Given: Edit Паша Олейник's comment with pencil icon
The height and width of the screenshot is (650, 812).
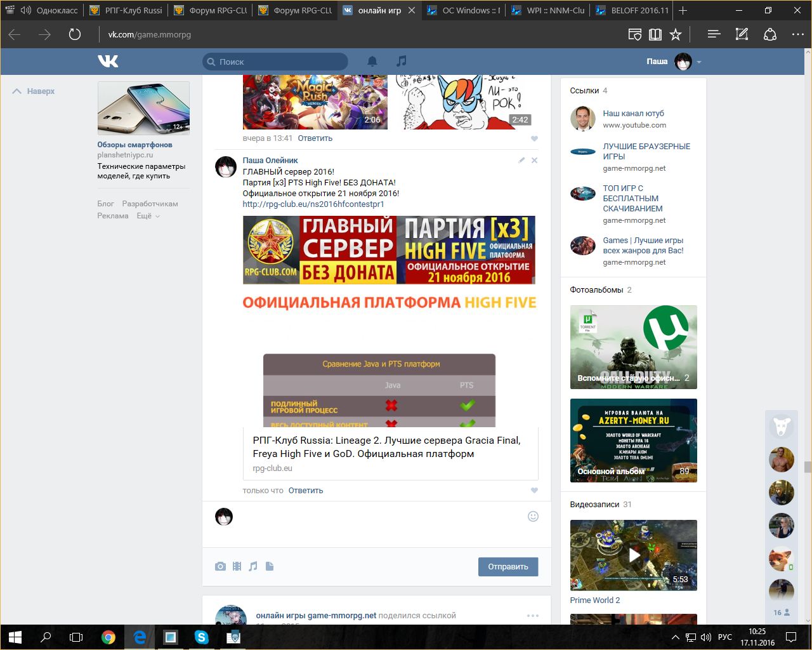Looking at the screenshot, I should (x=521, y=160).
